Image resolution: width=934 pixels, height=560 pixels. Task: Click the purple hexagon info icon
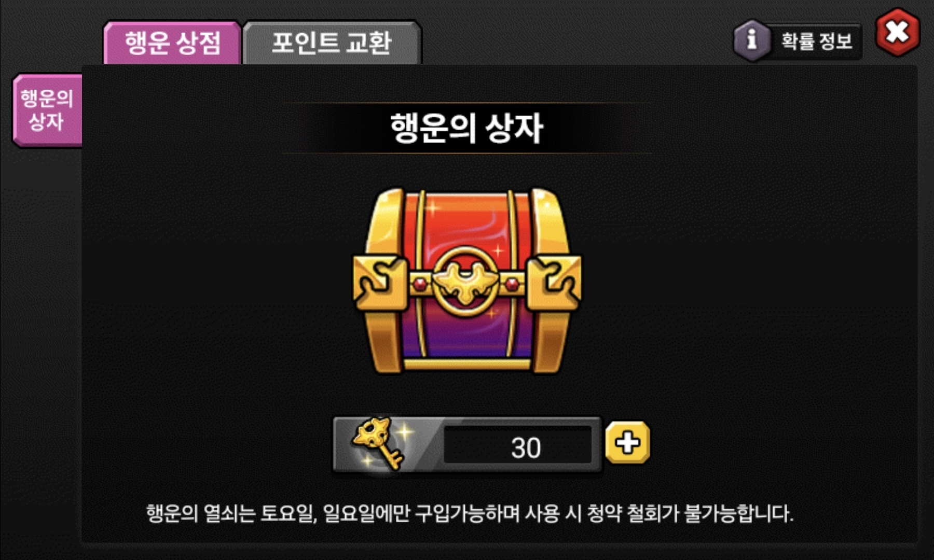click(751, 40)
